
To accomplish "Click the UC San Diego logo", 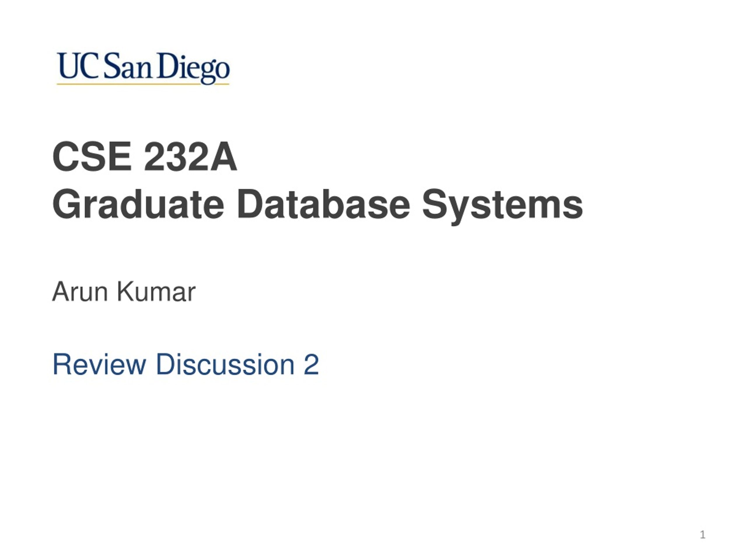I will [143, 68].
